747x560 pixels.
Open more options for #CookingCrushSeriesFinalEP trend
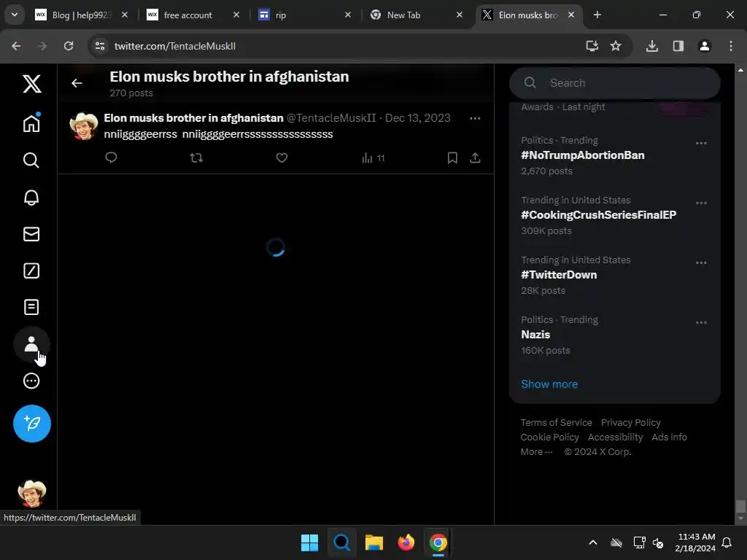pos(701,203)
